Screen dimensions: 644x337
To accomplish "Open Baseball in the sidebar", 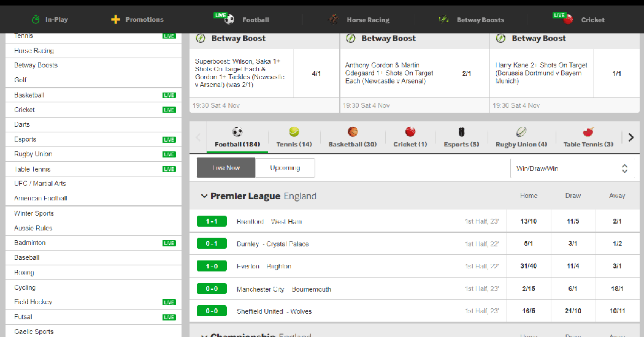I will pyautogui.click(x=94, y=258).
